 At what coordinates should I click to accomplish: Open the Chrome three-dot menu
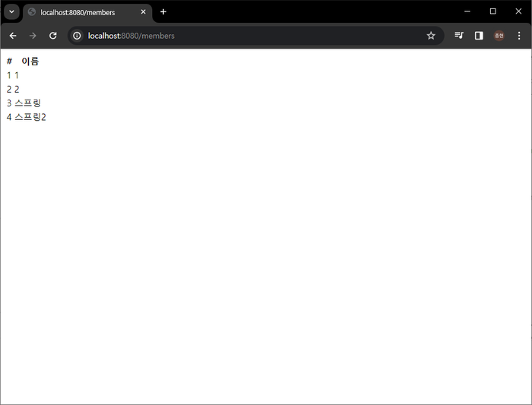coord(519,36)
